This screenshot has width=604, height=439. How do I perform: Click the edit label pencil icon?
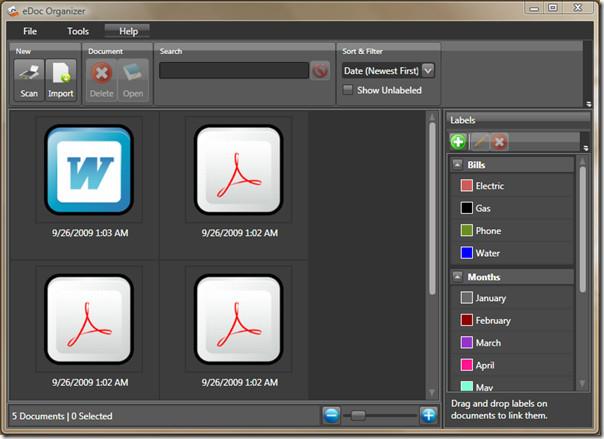[x=479, y=142]
